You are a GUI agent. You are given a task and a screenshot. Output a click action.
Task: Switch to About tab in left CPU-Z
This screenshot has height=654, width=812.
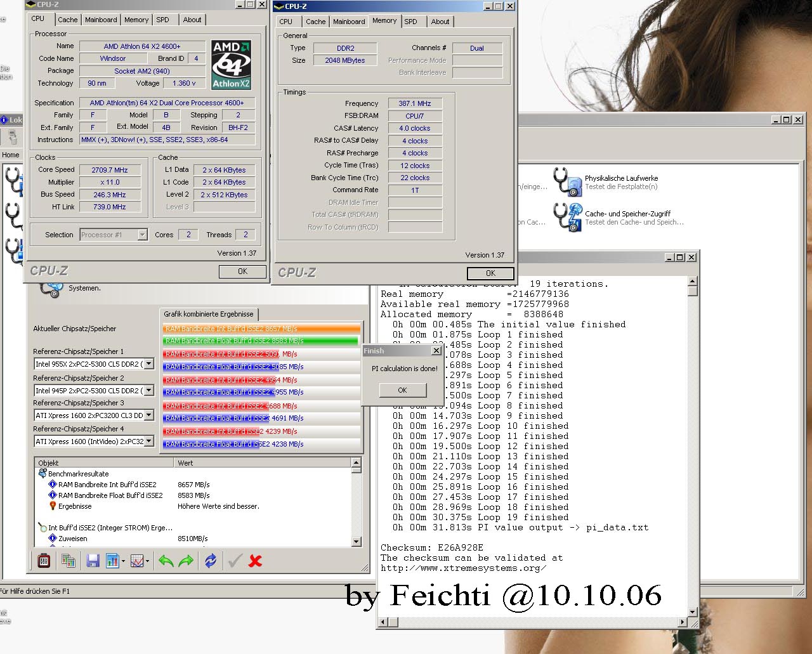click(x=192, y=20)
